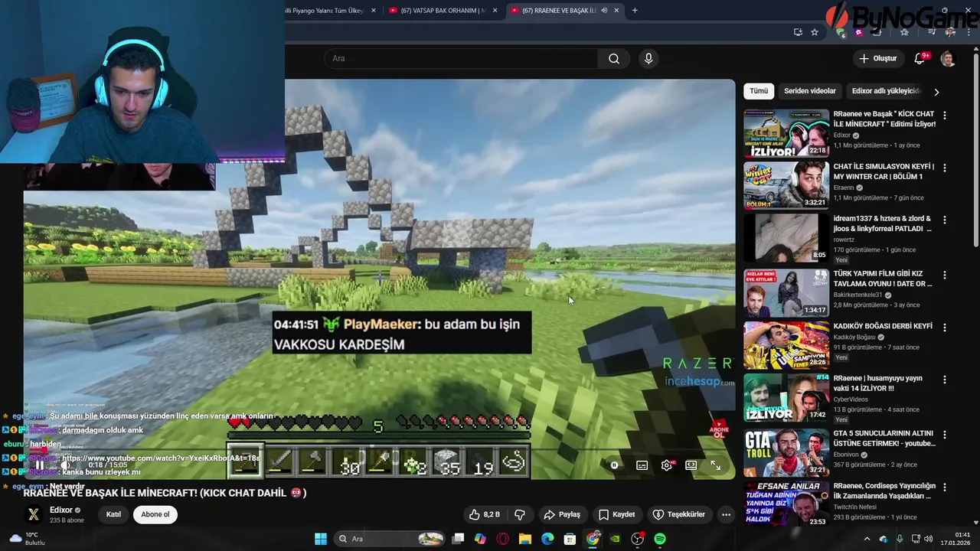Screen dimensions: 980x551
Task: Show more filter chips with right chevron
Action: click(936, 92)
